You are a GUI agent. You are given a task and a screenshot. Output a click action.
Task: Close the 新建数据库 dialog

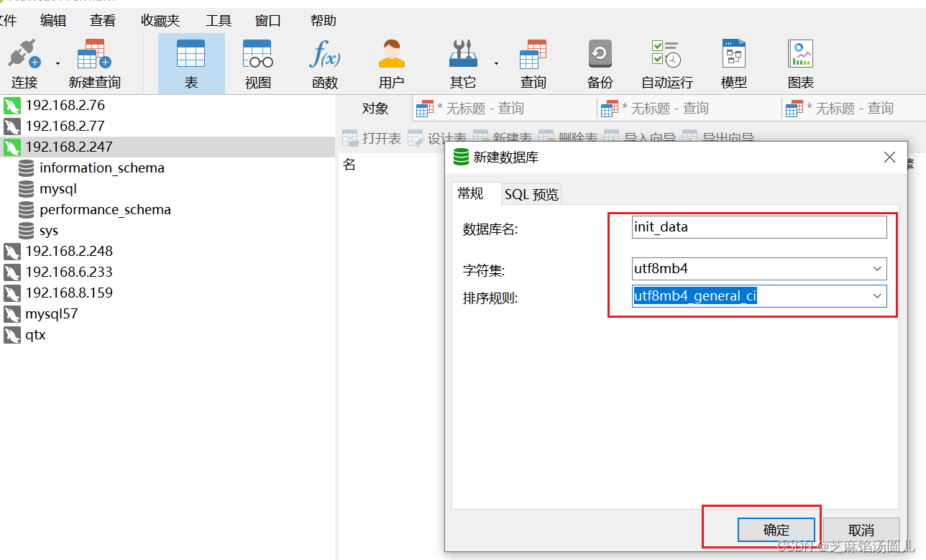(889, 157)
